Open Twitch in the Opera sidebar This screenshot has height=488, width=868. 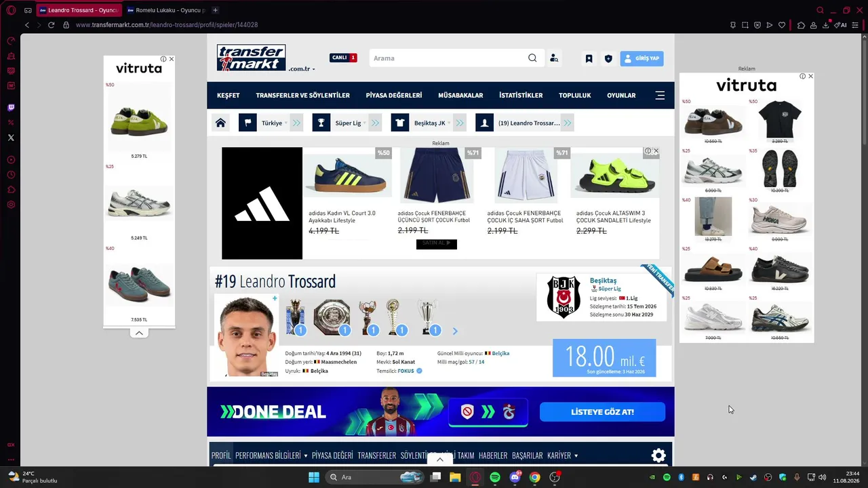[x=11, y=108]
